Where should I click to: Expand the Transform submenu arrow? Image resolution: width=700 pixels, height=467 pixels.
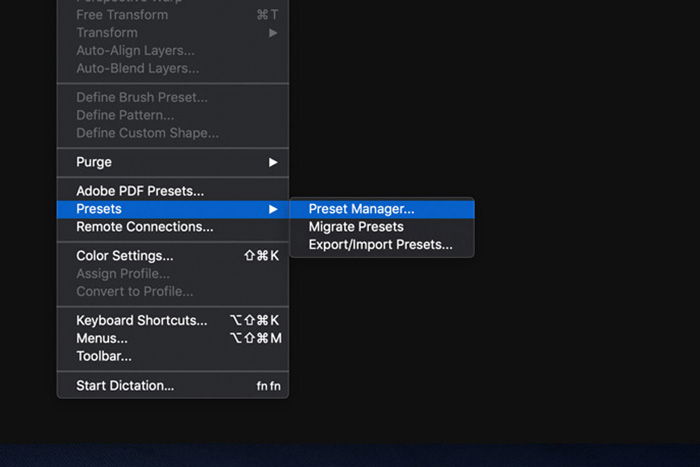point(273,33)
